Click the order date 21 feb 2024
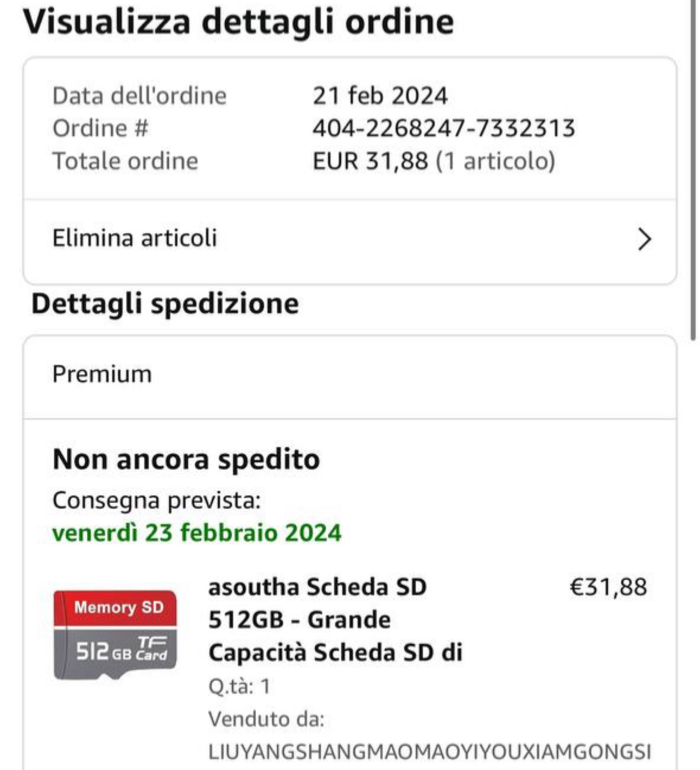Image resolution: width=700 pixels, height=770 pixels. (380, 96)
